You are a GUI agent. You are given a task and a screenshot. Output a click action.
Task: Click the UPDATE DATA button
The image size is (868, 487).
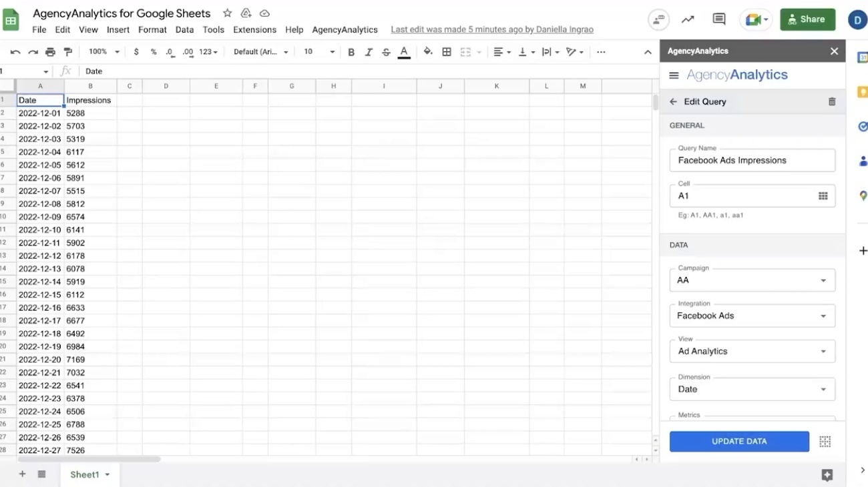pos(739,442)
